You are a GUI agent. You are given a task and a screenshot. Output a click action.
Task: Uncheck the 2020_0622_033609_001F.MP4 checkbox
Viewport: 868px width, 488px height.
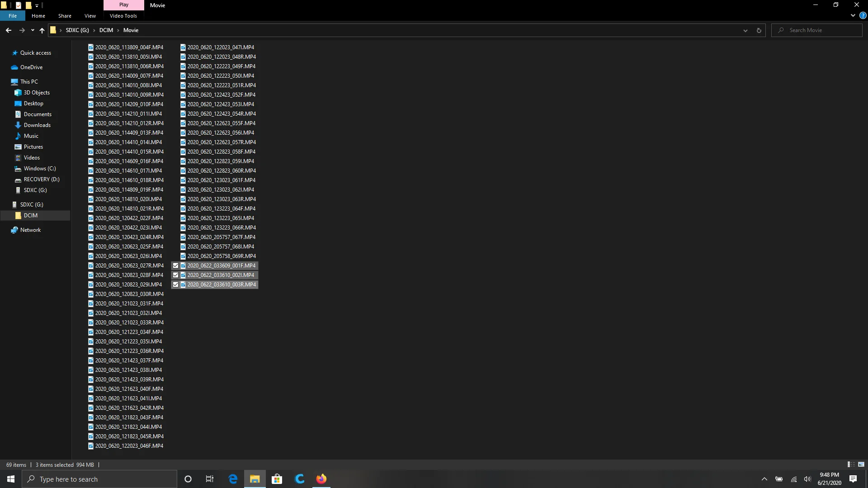tap(176, 266)
